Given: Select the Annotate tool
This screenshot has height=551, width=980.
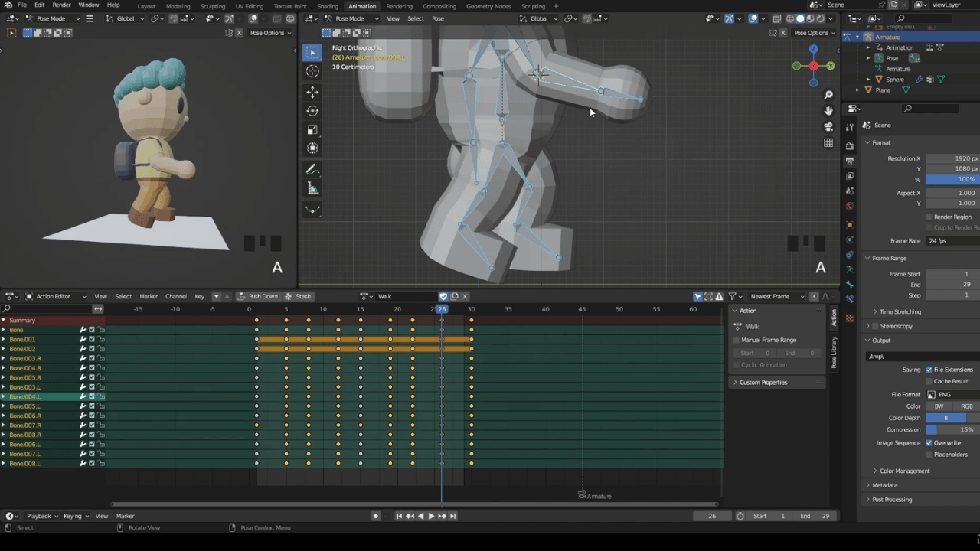Looking at the screenshot, I should pos(312,170).
